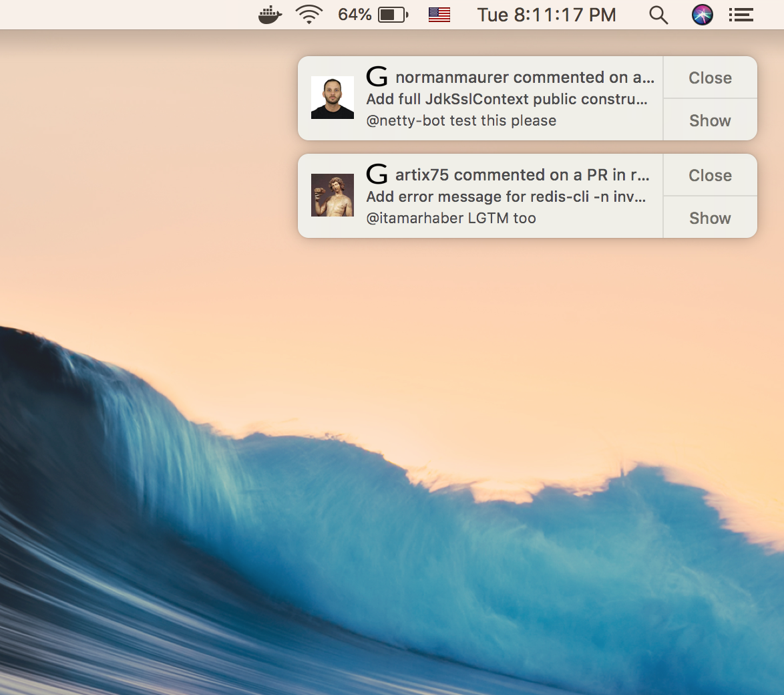Show the artix75 redis-cli notification
The height and width of the screenshot is (695, 784).
(x=709, y=218)
